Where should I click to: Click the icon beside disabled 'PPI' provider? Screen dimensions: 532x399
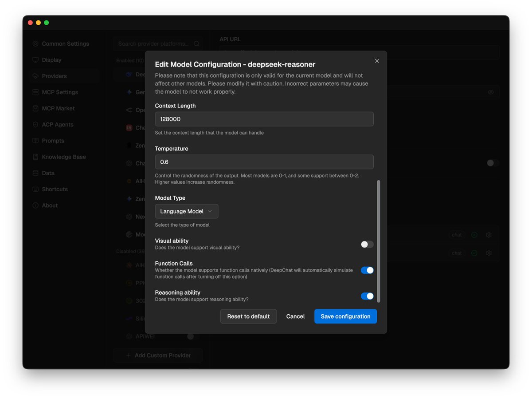point(129,283)
